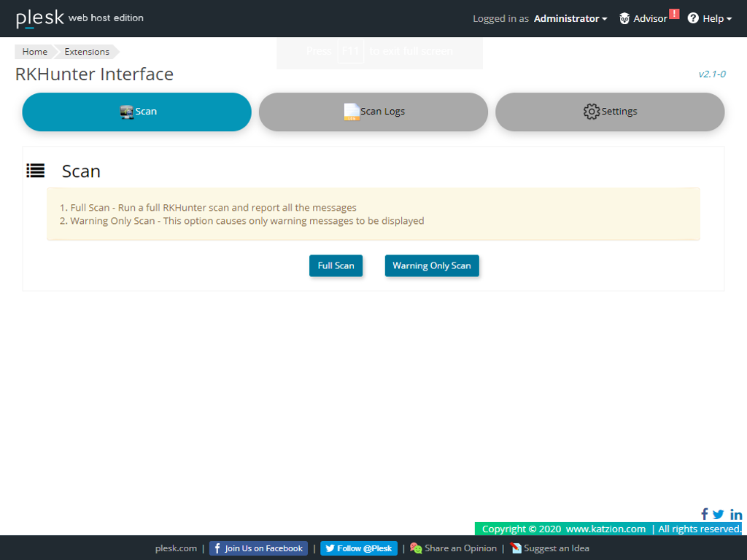The width and height of the screenshot is (747, 560).
Task: Click the 'All rights reserved.' text
Action: (x=700, y=529)
